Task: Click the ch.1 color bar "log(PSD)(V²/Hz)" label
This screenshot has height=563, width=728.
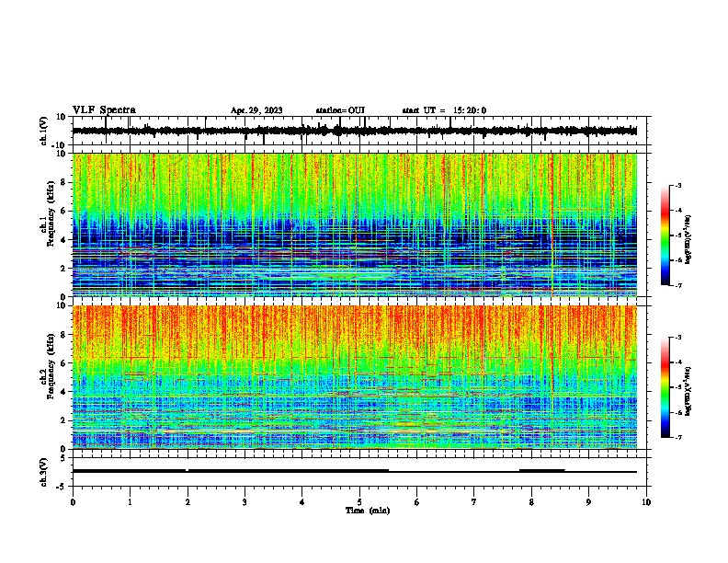Action: click(x=688, y=239)
